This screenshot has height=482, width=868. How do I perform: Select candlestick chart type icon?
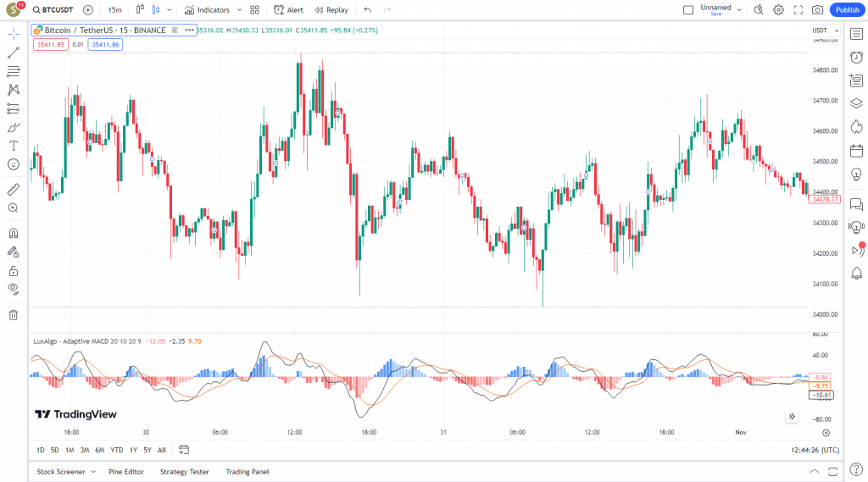(156, 9)
